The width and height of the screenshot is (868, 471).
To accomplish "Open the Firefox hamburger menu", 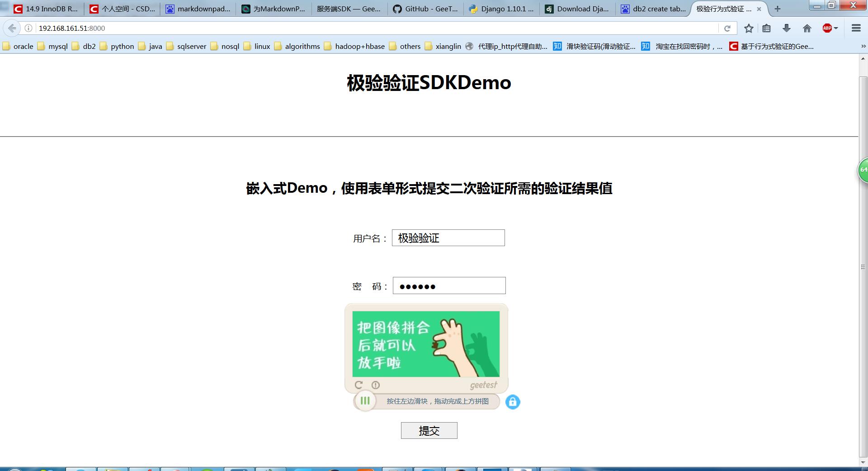I will 856,28.
